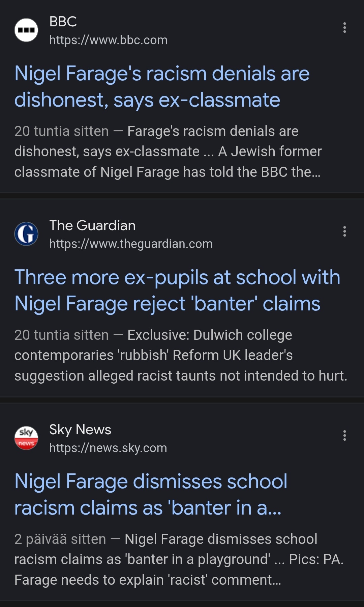Open the BBC headline about racism denials

(x=162, y=87)
